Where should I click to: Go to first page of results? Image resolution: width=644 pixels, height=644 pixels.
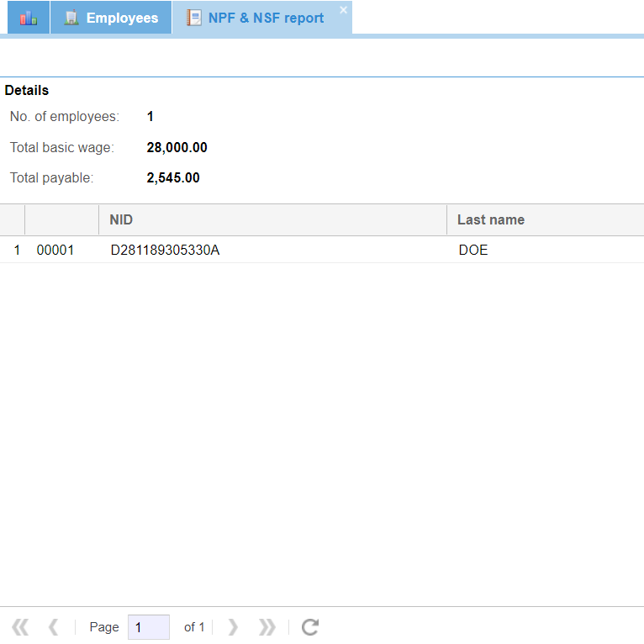[x=20, y=627]
